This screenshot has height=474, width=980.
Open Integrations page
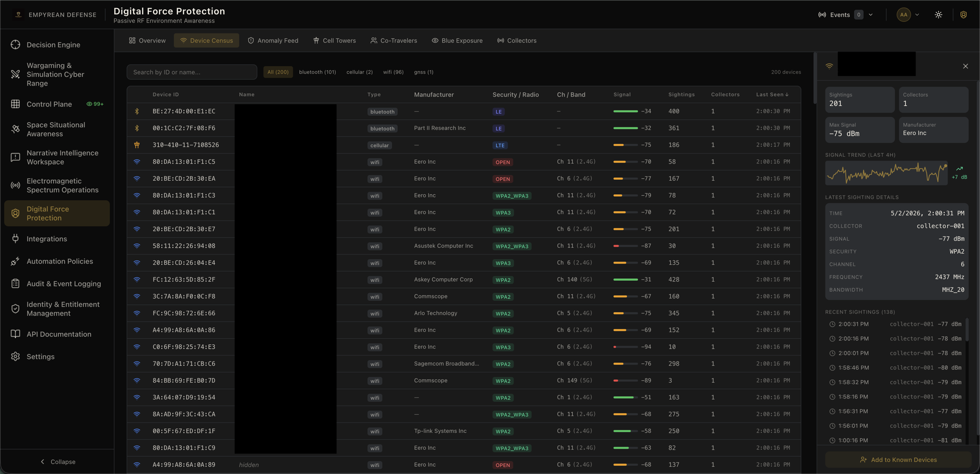point(57,239)
